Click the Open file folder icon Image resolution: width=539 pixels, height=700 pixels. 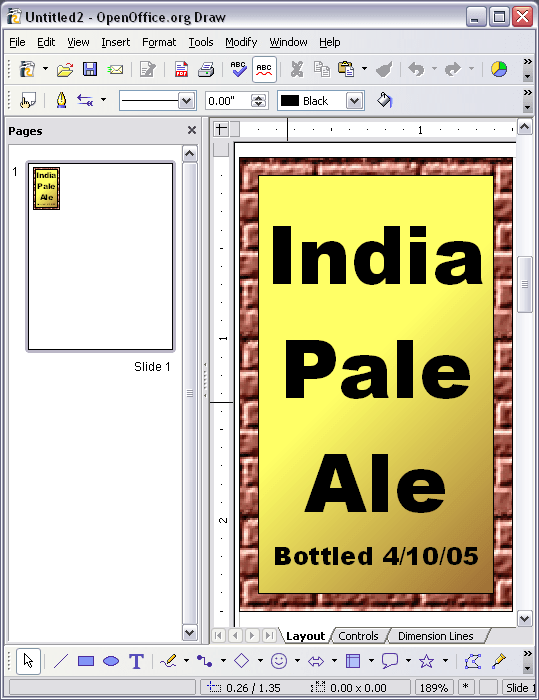click(x=65, y=69)
